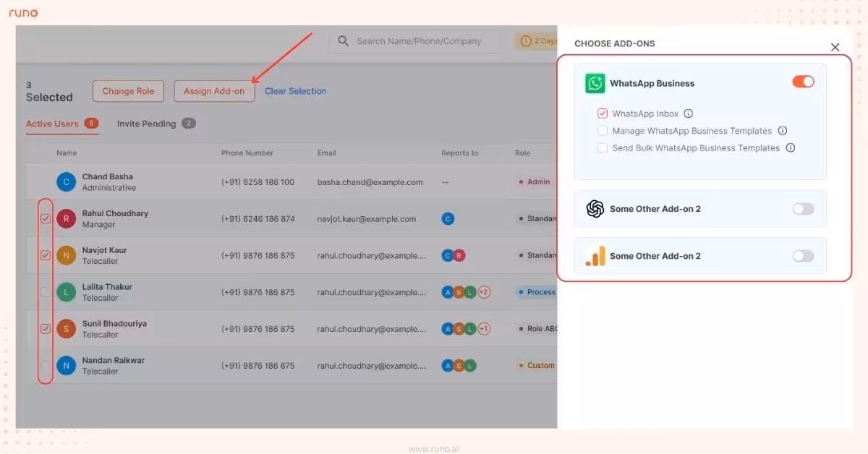
Task: Click the WhatsApp Business add-on icon
Action: tap(595, 83)
